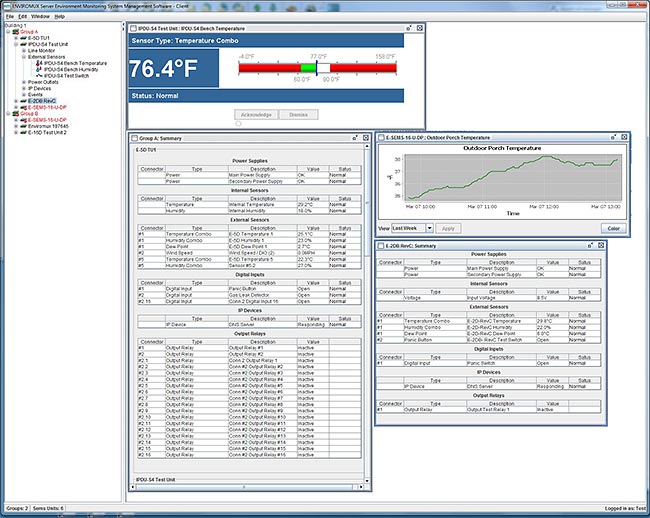The image size is (650, 518).
Task: Collapse the External Sensors tree node
Action: coord(24,56)
